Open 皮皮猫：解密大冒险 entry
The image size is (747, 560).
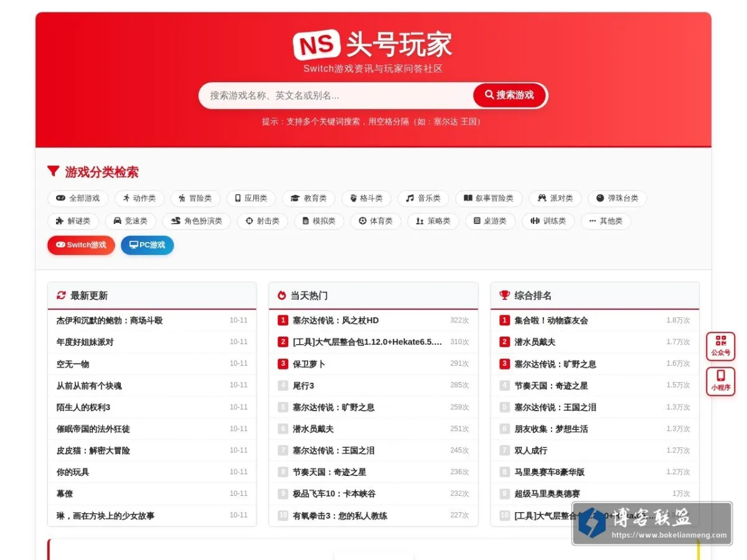pos(93,450)
